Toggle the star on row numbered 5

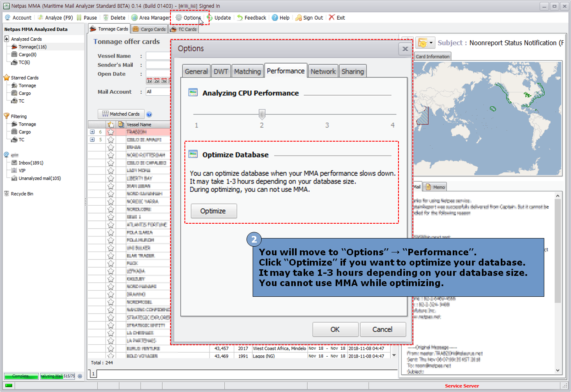pos(111,140)
